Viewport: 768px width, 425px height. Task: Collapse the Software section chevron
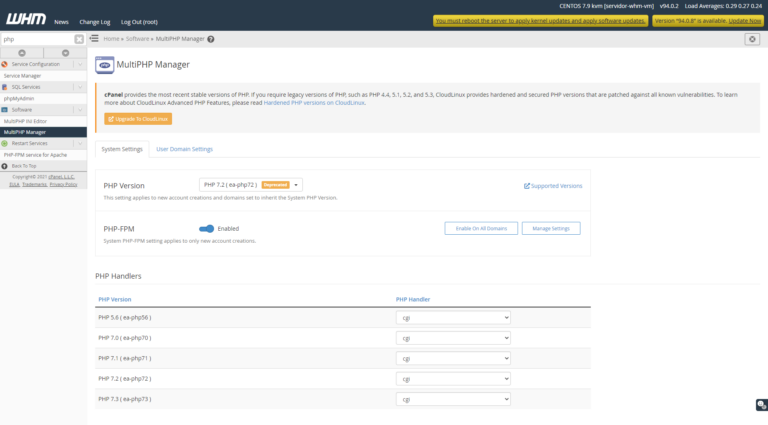80,110
